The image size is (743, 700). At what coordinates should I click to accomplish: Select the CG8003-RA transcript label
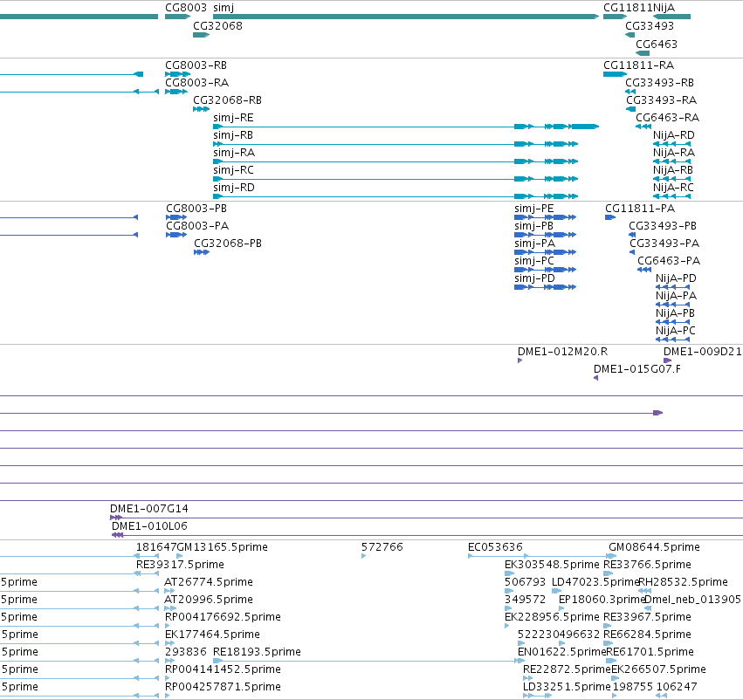pos(196,83)
